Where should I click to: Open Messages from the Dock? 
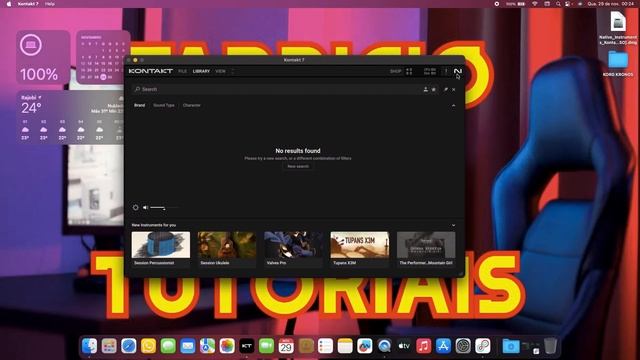click(168, 346)
